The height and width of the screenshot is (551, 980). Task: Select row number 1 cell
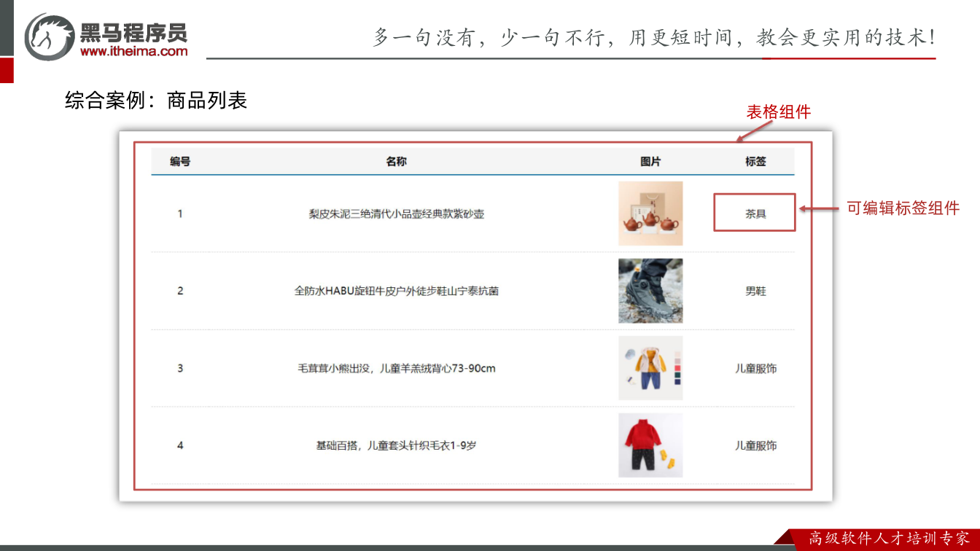[x=180, y=214]
